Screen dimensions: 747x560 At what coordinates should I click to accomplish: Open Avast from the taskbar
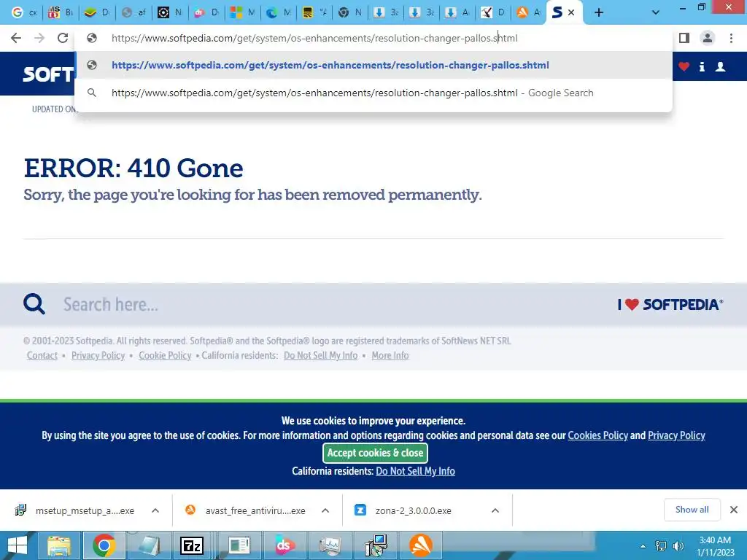(421, 545)
